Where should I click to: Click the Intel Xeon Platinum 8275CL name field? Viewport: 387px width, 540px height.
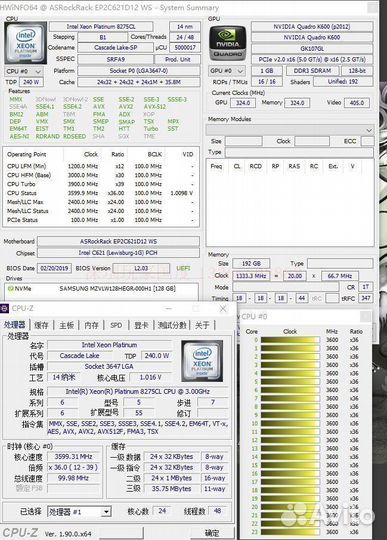click(101, 27)
